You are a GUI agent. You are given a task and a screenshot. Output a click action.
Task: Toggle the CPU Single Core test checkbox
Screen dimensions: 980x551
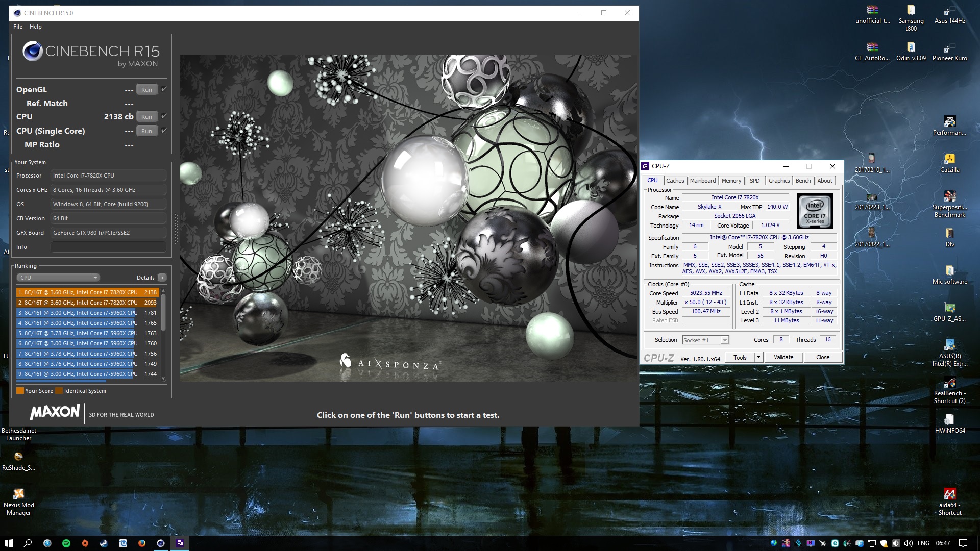click(164, 131)
